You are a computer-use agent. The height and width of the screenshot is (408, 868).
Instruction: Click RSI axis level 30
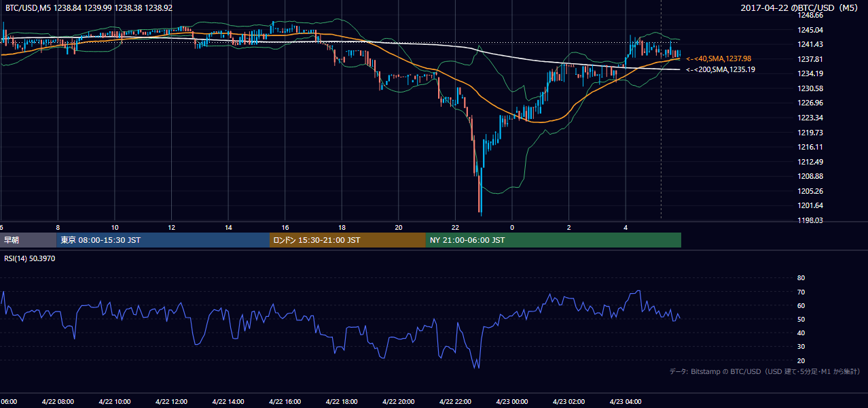801,347
